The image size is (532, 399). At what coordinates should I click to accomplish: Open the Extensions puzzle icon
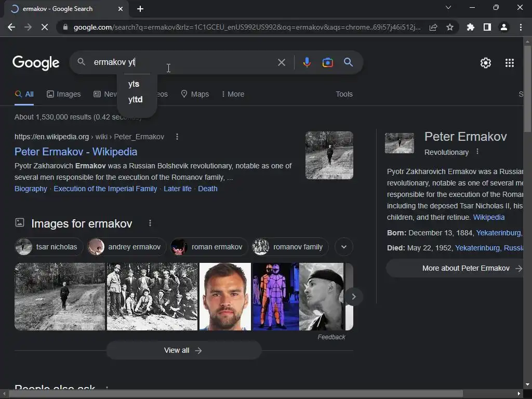tap(471, 27)
